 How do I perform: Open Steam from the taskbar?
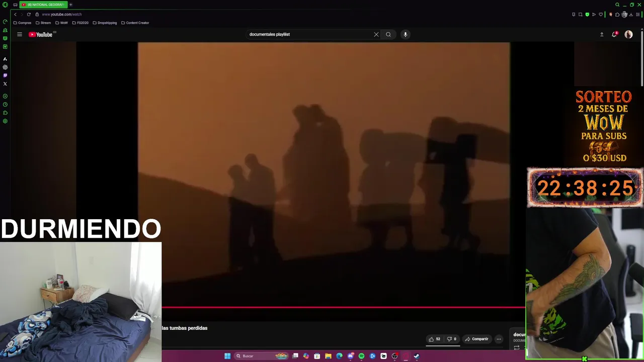tap(417, 356)
